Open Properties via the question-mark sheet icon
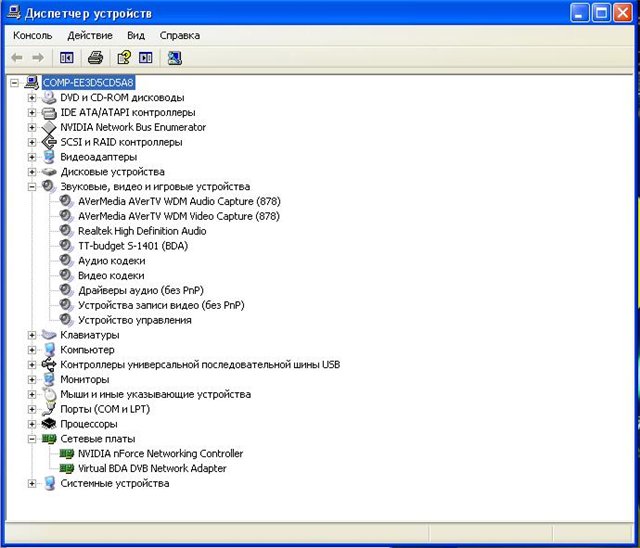The image size is (640, 548). pyautogui.click(x=124, y=58)
